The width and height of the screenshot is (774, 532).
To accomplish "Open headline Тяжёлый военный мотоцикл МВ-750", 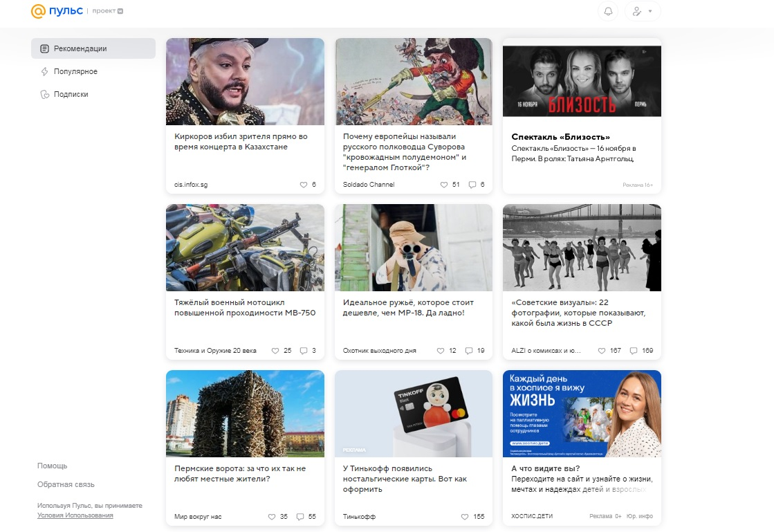I will click(245, 307).
